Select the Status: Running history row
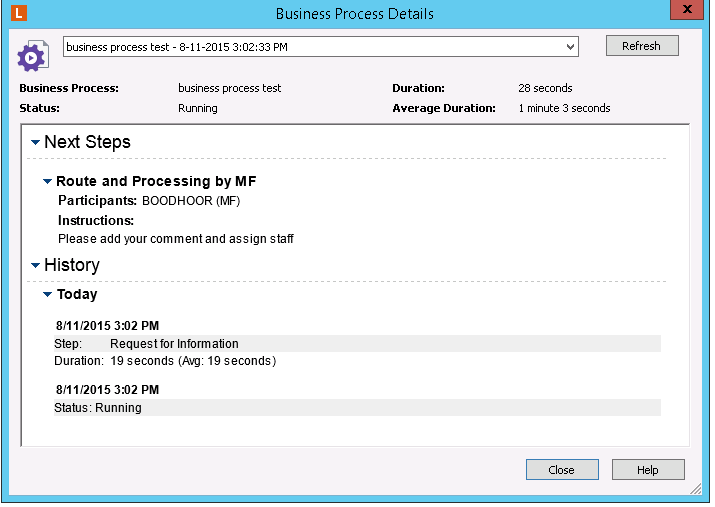Image resolution: width=715 pixels, height=507 pixels. pos(357,408)
